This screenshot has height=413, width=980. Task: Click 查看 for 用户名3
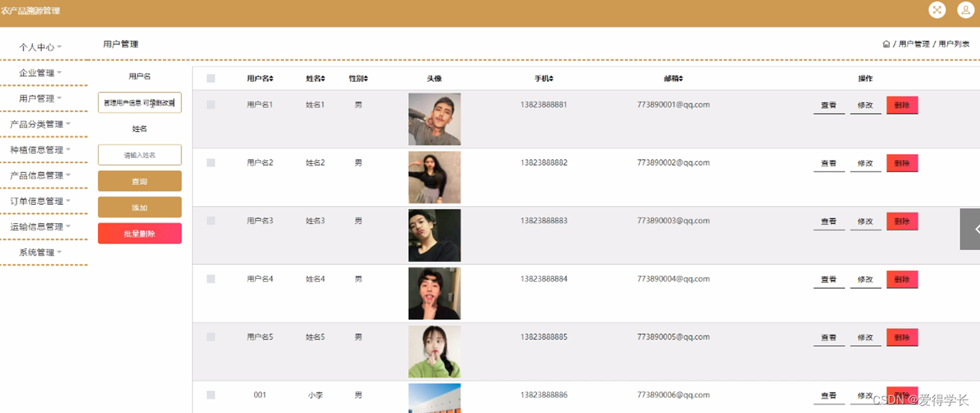click(x=829, y=222)
